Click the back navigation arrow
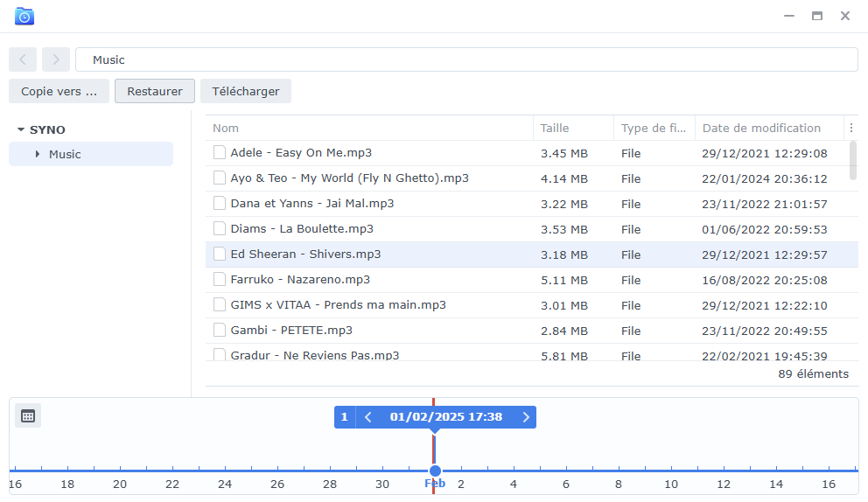Screen dimensions: 868x502 pos(23,59)
